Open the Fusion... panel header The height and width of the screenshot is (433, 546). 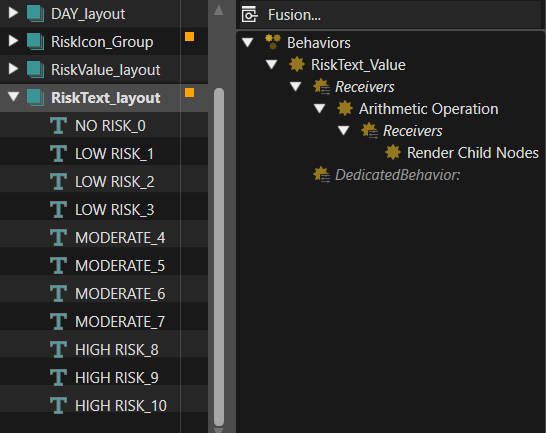pyautogui.click(x=389, y=15)
